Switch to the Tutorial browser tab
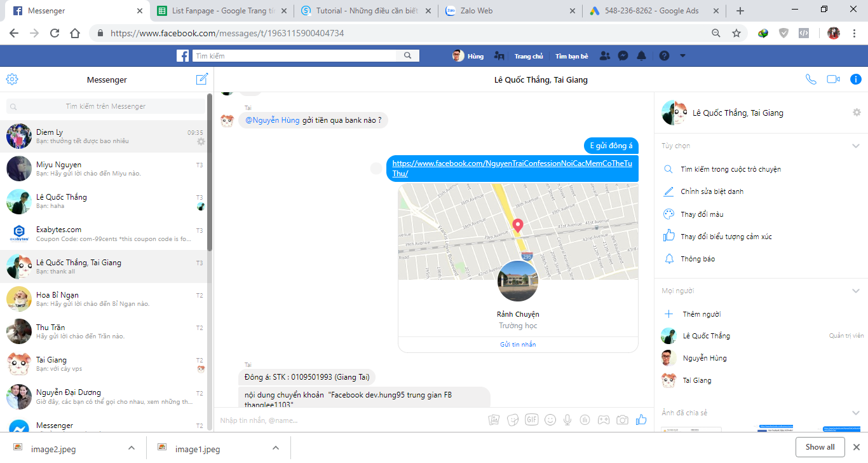The width and height of the screenshot is (868, 463). (367, 11)
